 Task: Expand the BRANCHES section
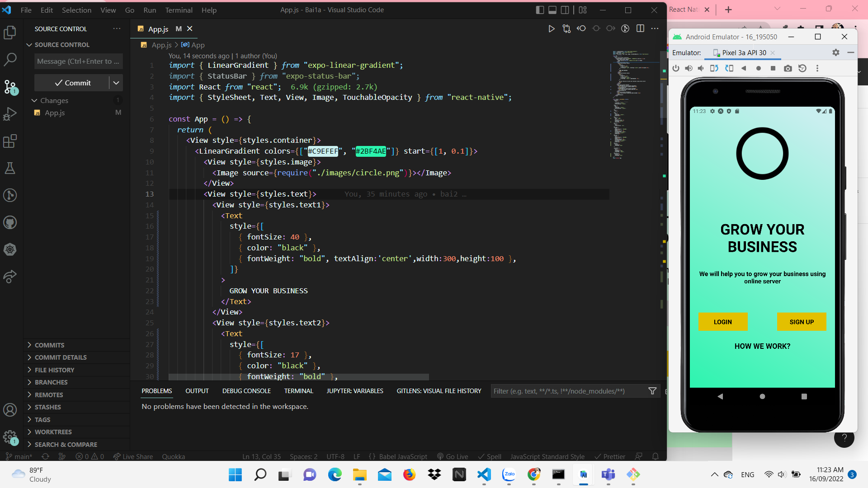click(51, 382)
